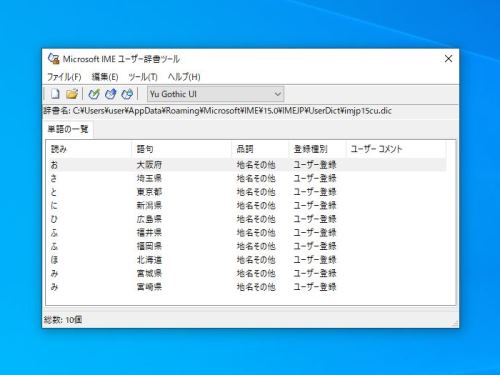500x375 pixels.
Task: Open the 編集(E) menu
Action: (x=105, y=77)
